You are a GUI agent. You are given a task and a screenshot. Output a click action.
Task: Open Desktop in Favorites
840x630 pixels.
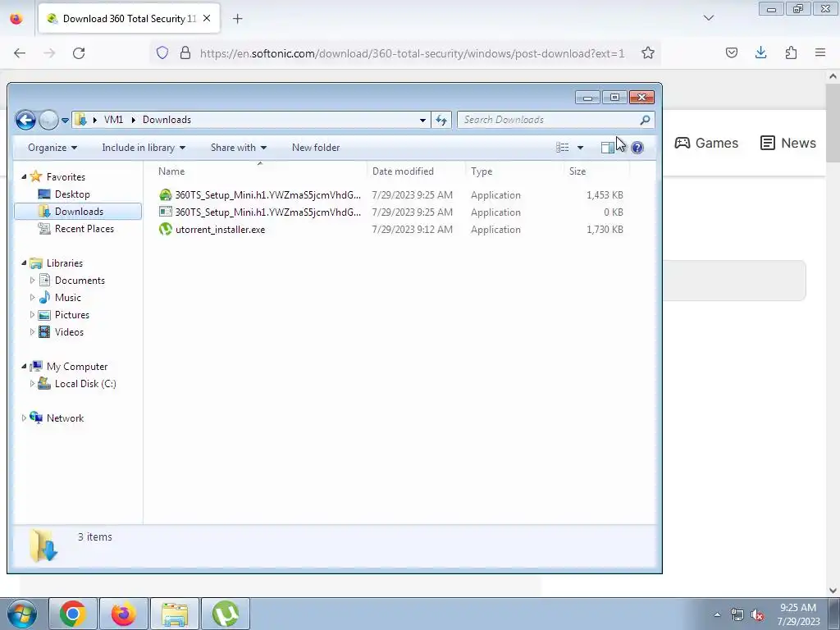click(x=72, y=194)
